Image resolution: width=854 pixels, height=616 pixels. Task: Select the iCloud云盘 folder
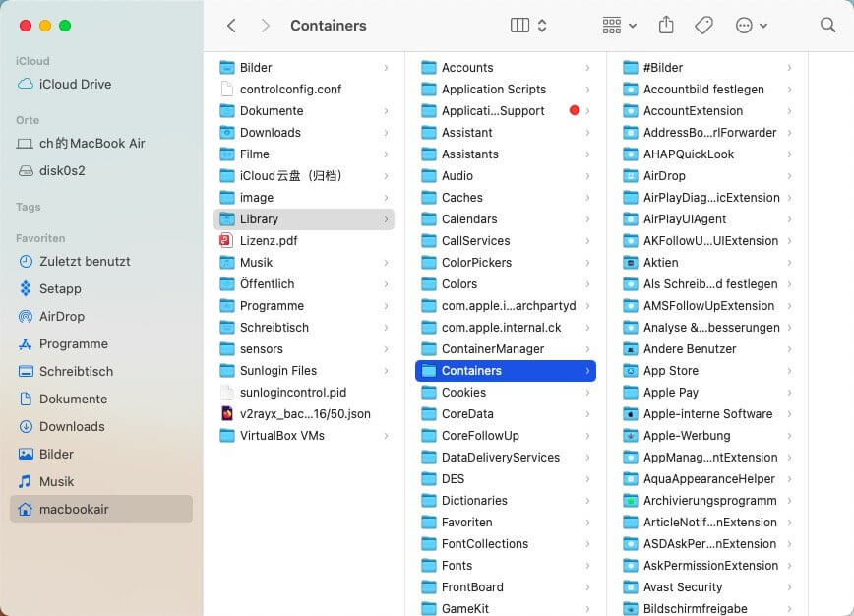point(304,176)
